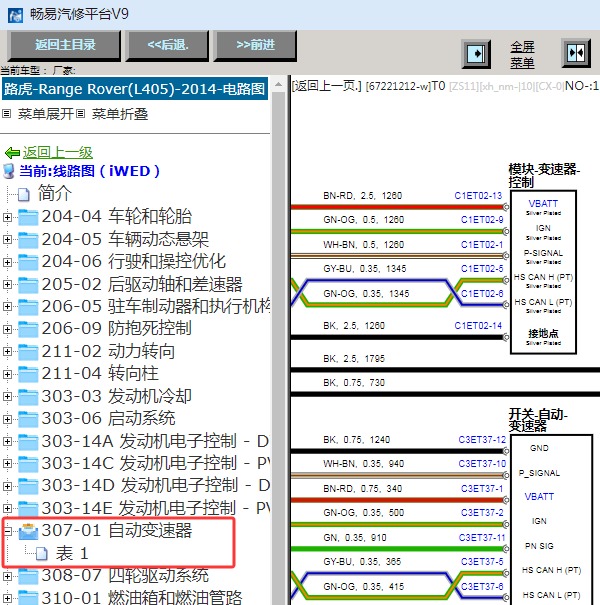The height and width of the screenshot is (605, 600).
Task: Click connector label C1ET02-9
Action: [x=482, y=220]
